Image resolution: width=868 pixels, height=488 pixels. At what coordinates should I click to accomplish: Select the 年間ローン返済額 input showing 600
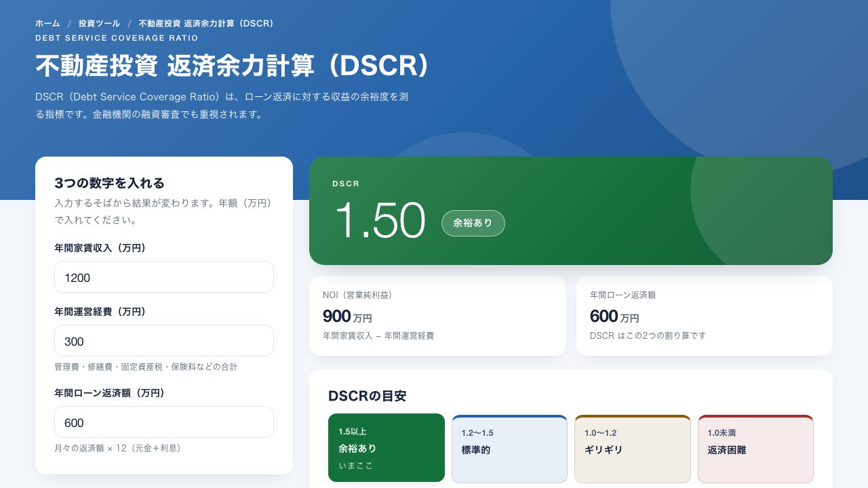(x=164, y=422)
